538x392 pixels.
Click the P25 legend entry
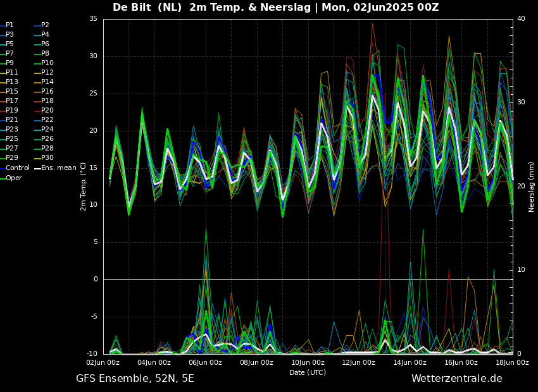point(9,138)
